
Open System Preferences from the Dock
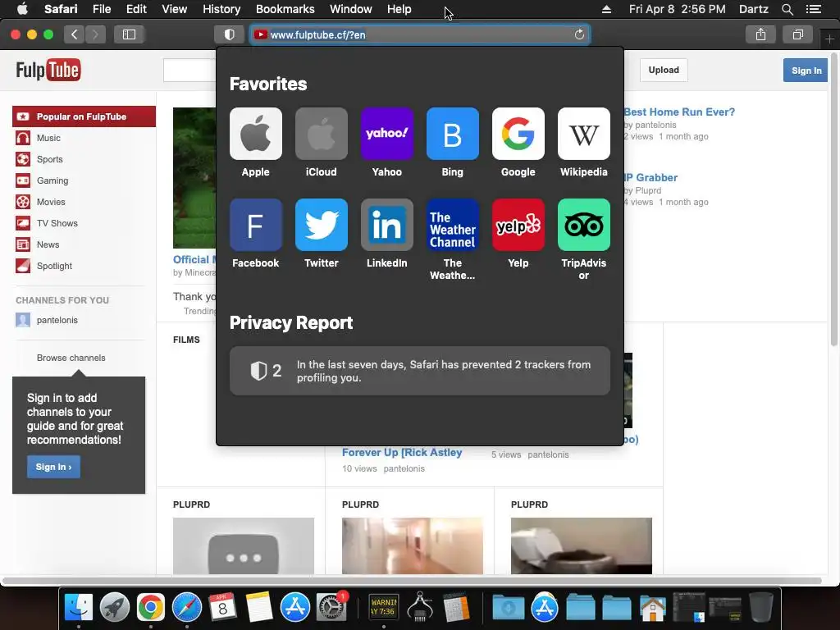(331, 608)
